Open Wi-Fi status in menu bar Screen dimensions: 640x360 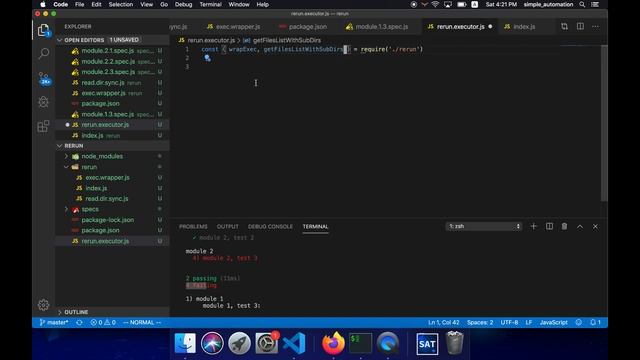pos(435,4)
